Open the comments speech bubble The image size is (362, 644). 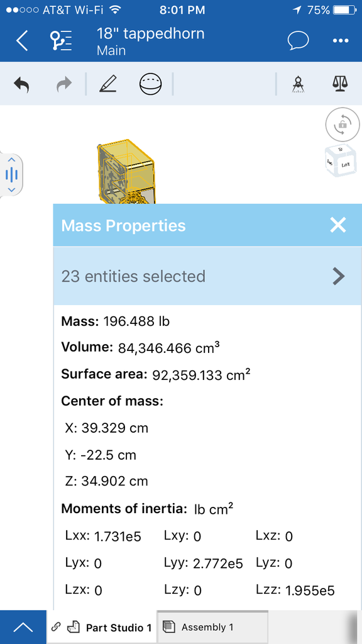click(299, 41)
